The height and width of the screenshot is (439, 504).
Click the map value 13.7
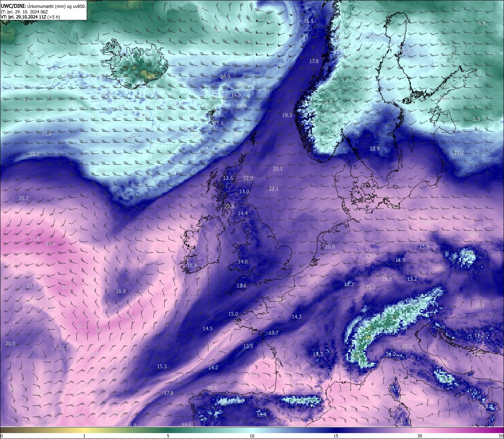274,333
